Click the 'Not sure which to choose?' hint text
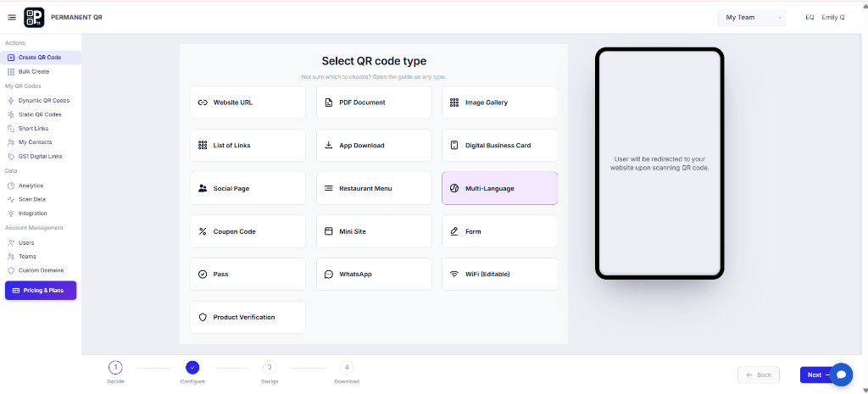 tap(374, 77)
